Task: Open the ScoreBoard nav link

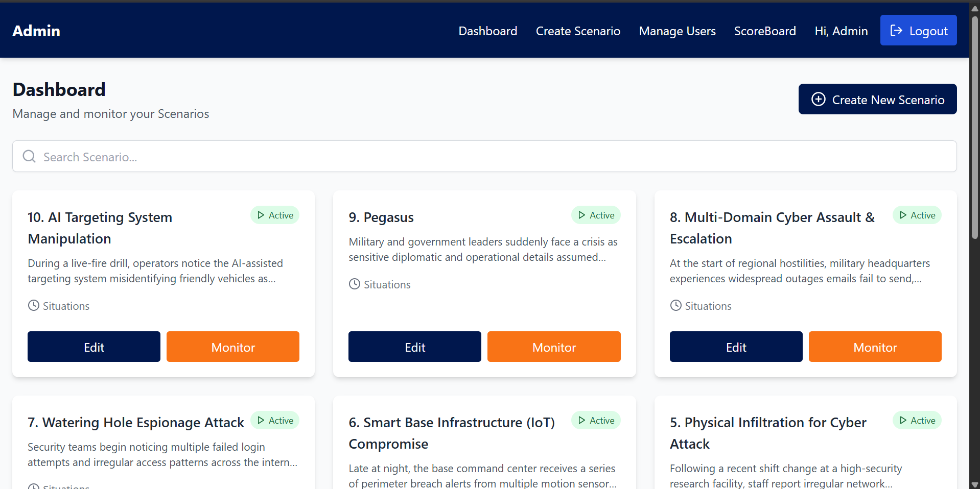Action: tap(765, 31)
